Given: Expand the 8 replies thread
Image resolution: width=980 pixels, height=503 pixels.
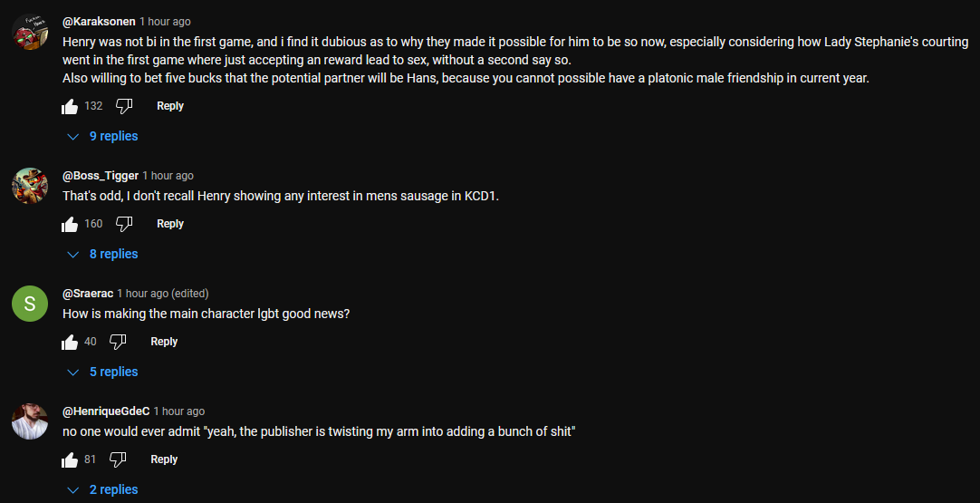Looking at the screenshot, I should tap(103, 254).
